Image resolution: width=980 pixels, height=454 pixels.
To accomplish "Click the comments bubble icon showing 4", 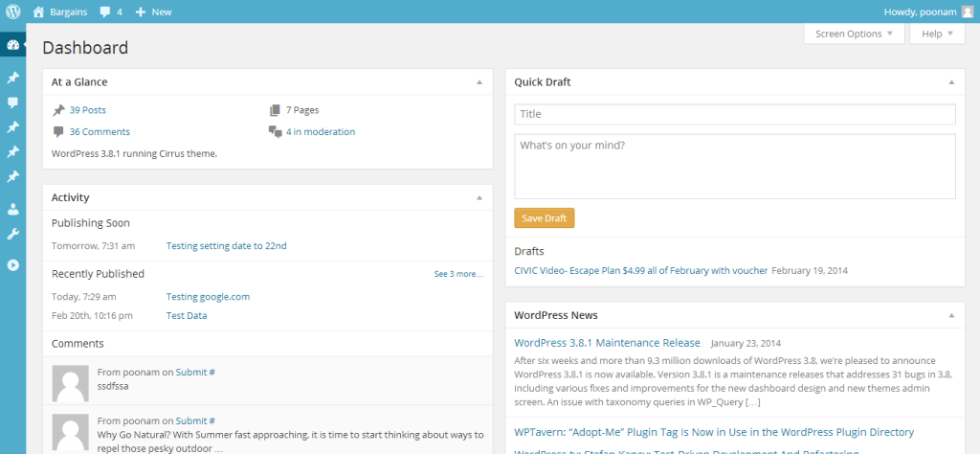I will tap(105, 11).
